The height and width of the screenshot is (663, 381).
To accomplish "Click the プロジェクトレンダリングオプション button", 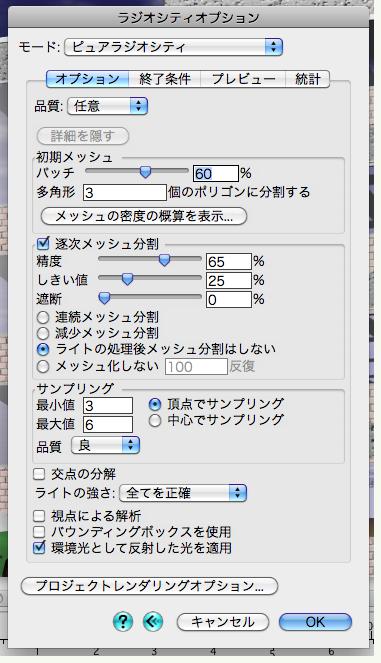I will (149, 586).
